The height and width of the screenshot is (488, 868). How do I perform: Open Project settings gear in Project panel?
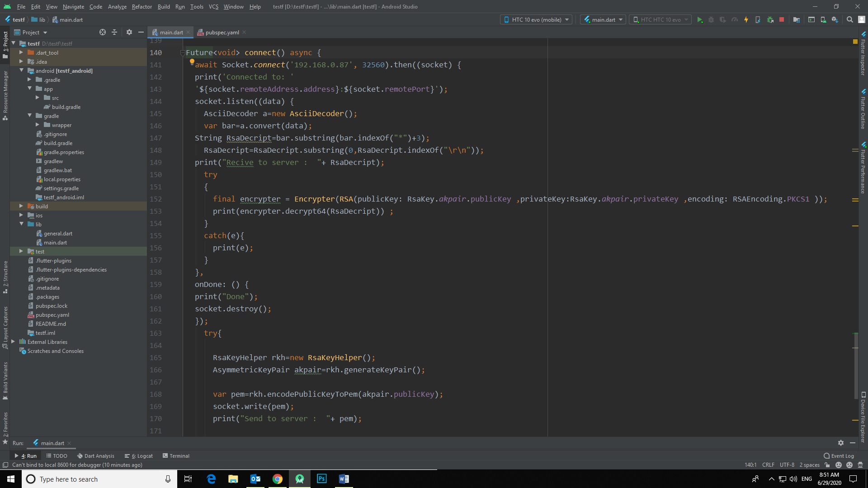coord(129,32)
